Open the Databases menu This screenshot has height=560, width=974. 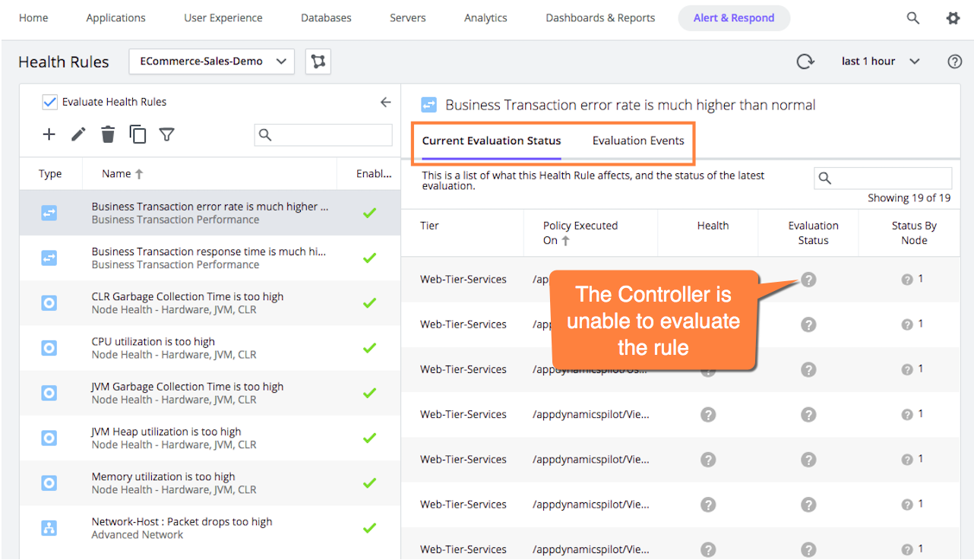click(326, 18)
